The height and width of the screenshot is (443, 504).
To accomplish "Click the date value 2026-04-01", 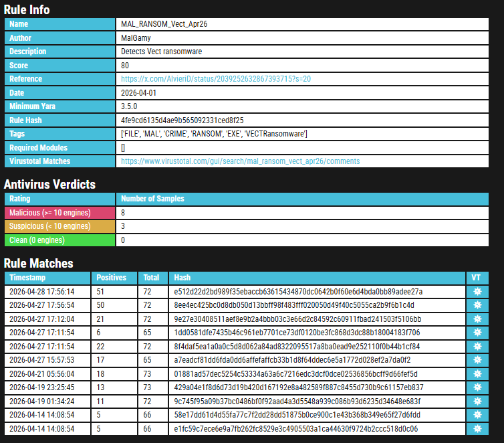I will coord(138,92).
